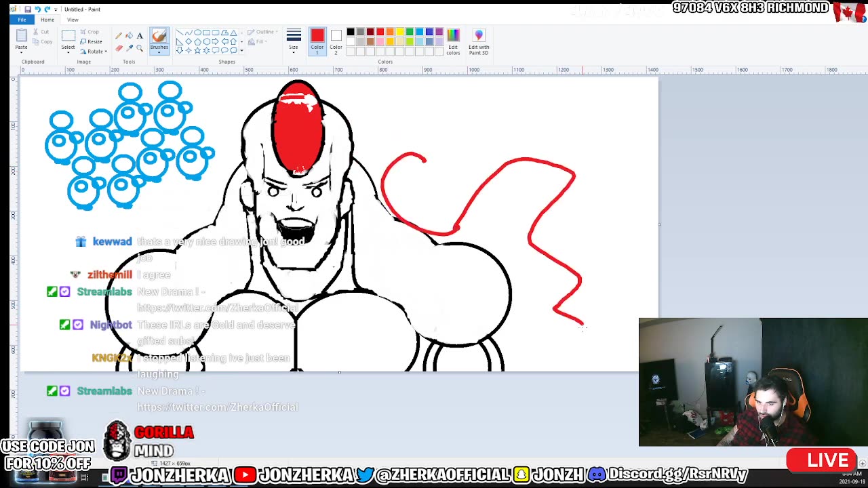Viewport: 868px width, 488px height.
Task: Select the Color picker eyedropper tool
Action: click(130, 48)
